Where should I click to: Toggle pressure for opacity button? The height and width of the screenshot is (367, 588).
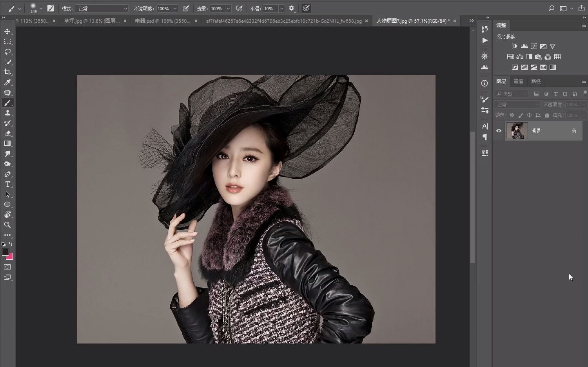[186, 8]
